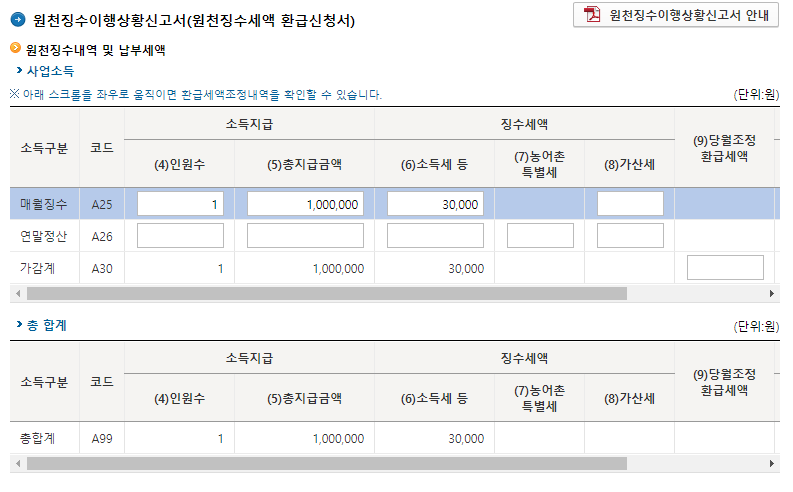
Task: Click the 연말정산 A26 가산세 input field
Action: [x=630, y=236]
